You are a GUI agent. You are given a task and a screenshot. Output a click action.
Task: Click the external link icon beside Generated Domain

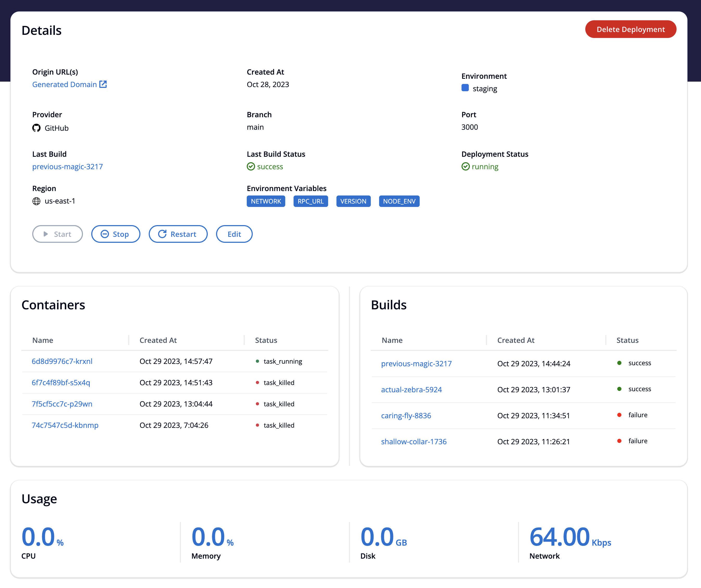103,84
